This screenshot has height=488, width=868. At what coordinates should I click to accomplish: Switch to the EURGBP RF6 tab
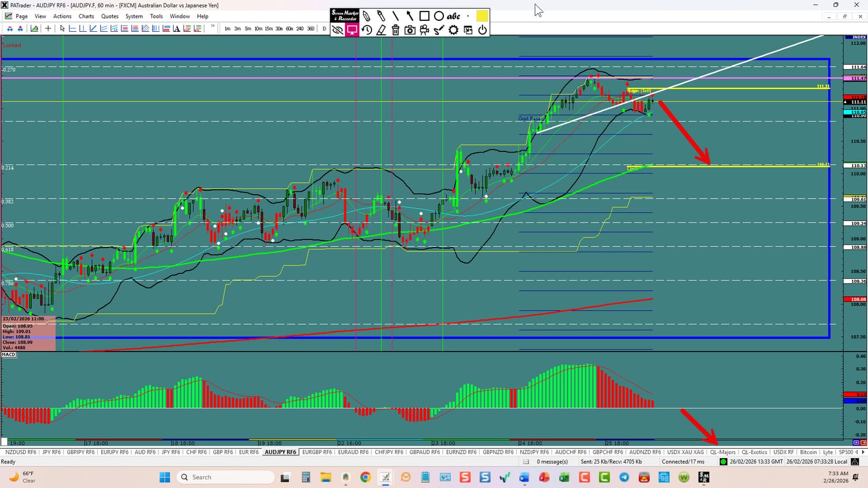coord(317,452)
